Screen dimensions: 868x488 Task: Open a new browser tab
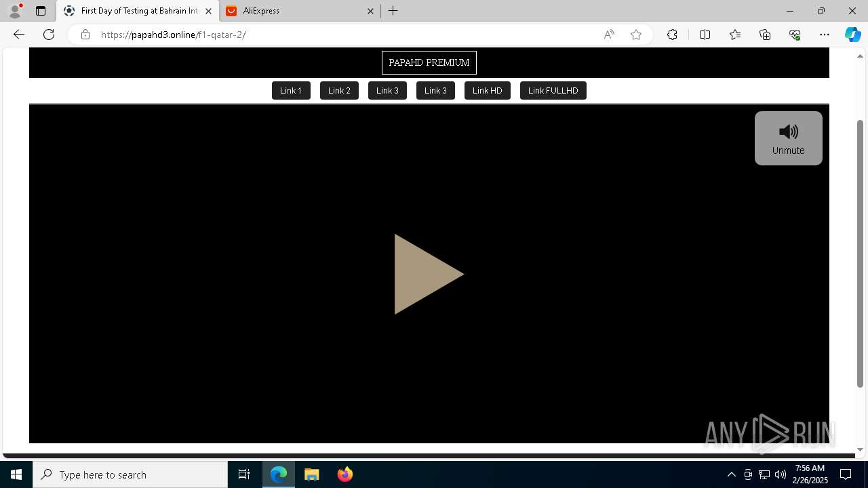point(393,11)
